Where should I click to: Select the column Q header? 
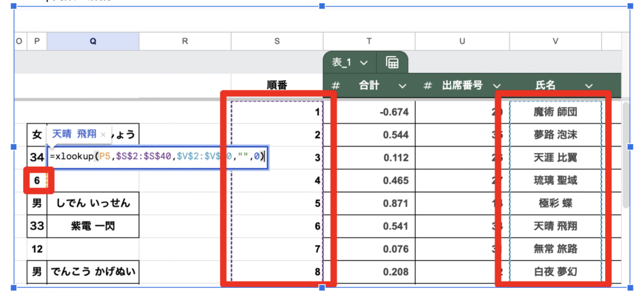(93, 41)
